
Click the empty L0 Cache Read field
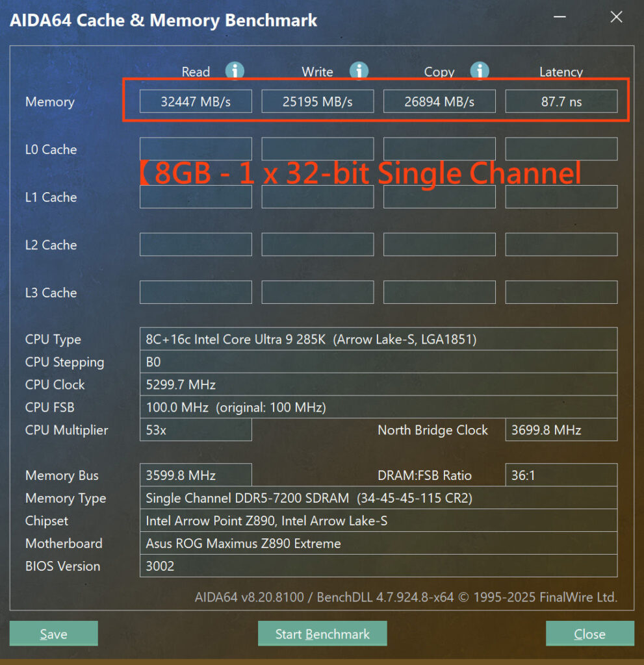click(195, 149)
